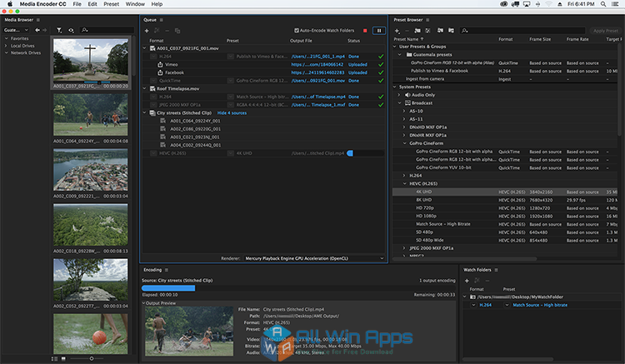The height and width of the screenshot is (364, 625).
Task: Expand the Audio Only preset group
Action: click(x=399, y=95)
